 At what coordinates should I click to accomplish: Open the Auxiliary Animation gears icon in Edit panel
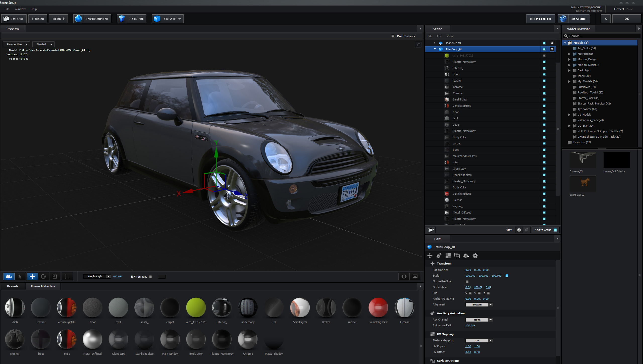439,255
